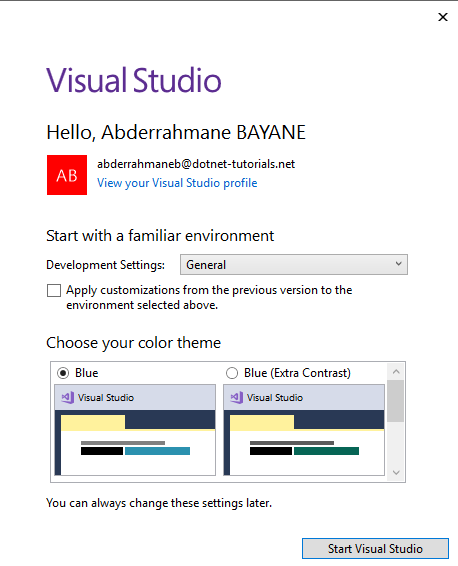Select the Blue (Extra Contrast) radio button
Image resolution: width=458 pixels, height=566 pixels.
[232, 373]
